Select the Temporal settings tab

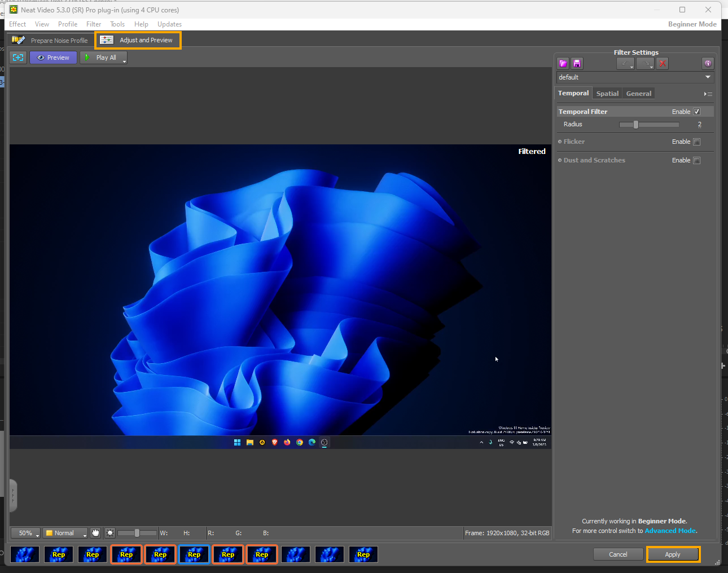tap(573, 93)
